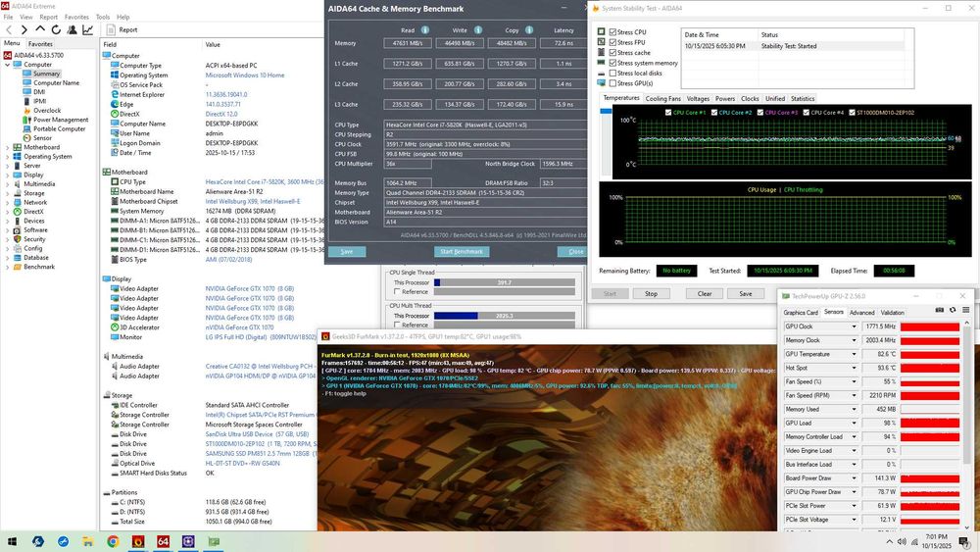980x552 pixels.
Task: Open Microsoft Windows 10 Home link
Action: pyautogui.click(x=245, y=75)
